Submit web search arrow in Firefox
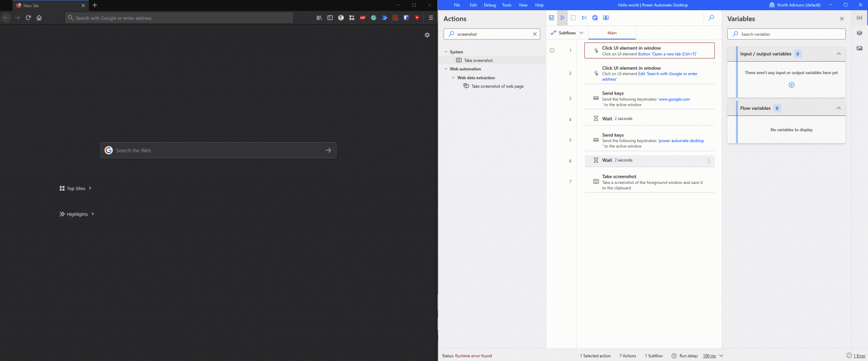868x361 pixels. coord(328,150)
